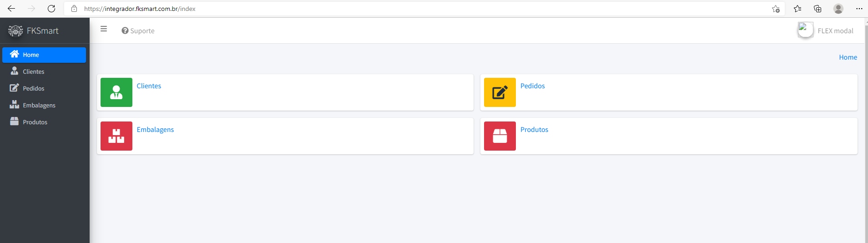Viewport: 868px width, 243px height.
Task: Click the user avatar image
Action: [x=805, y=30]
